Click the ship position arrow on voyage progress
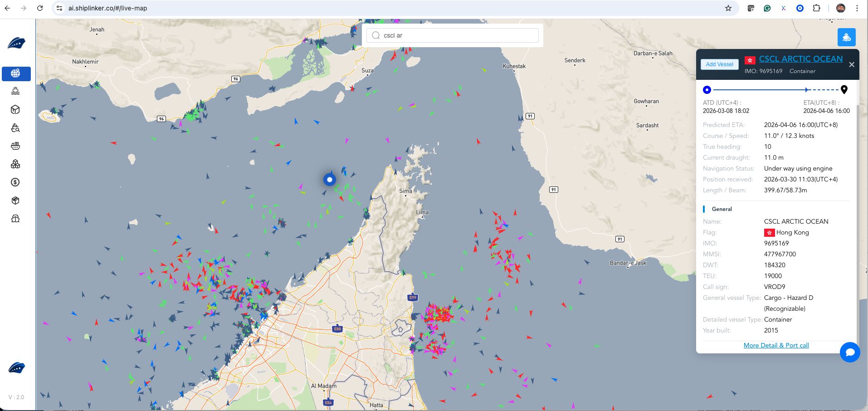The image size is (868, 411). click(x=807, y=90)
